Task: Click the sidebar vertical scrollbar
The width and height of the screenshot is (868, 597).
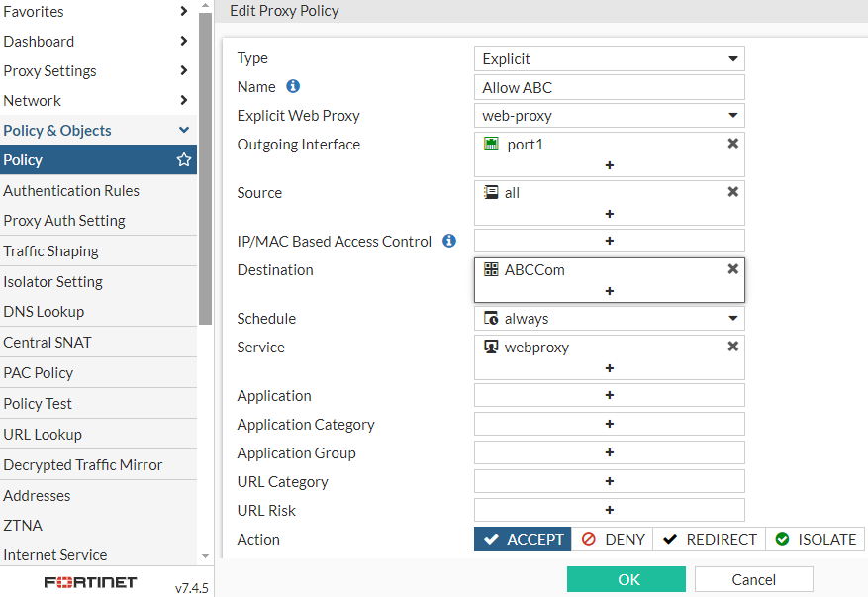Action: [205, 168]
